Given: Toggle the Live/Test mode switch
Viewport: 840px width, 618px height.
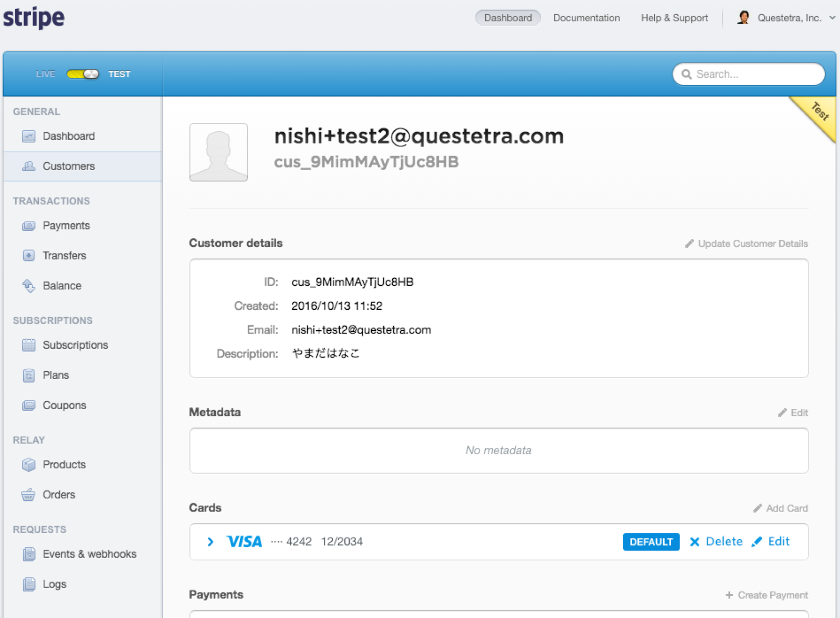Looking at the screenshot, I should click(82, 74).
